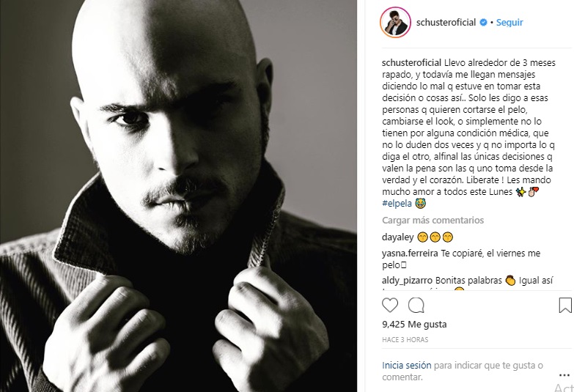
Task: Visit yasna.ferreira's profile
Action: click(x=410, y=254)
